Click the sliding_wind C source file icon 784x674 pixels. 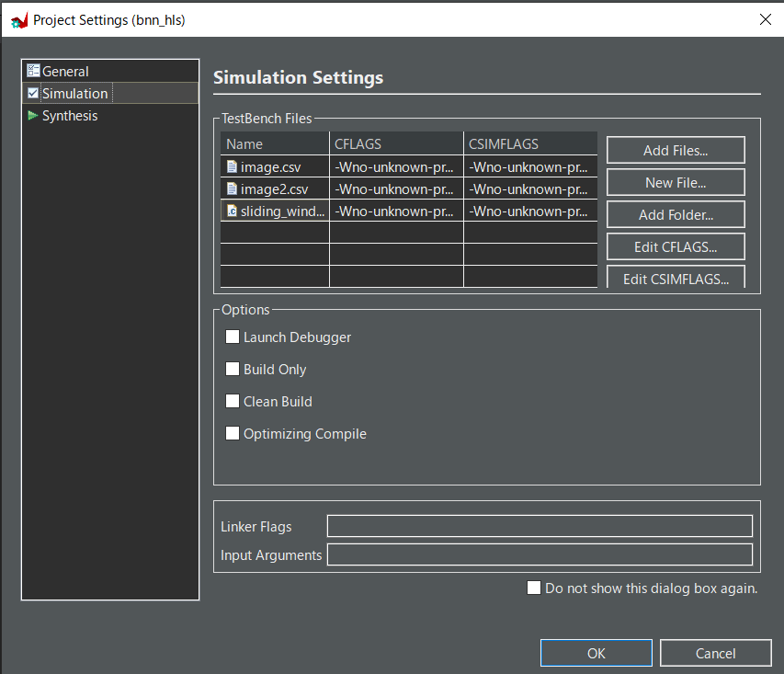[232, 211]
